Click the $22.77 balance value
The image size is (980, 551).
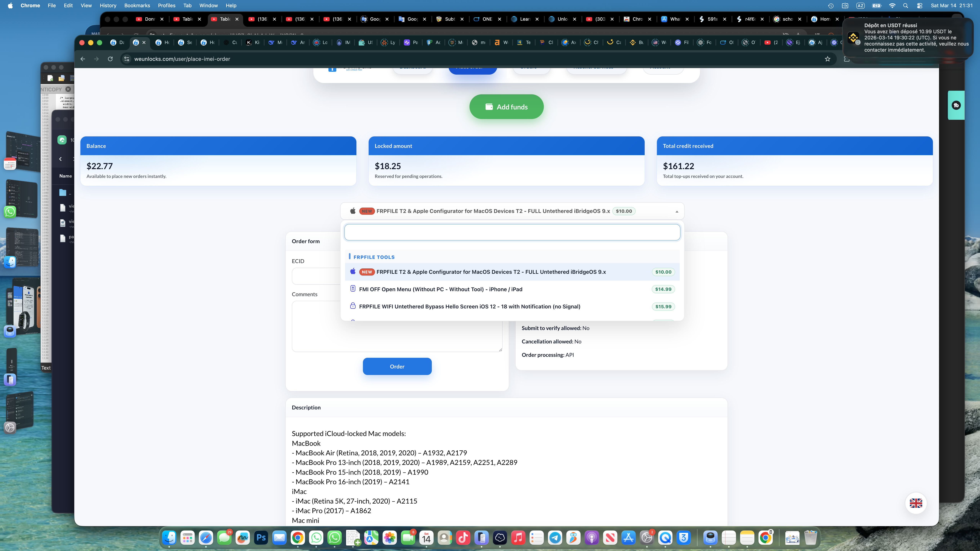pyautogui.click(x=100, y=166)
